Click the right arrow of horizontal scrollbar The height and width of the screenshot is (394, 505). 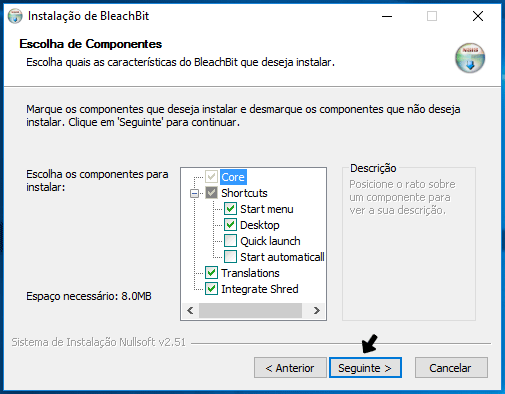tap(317, 311)
